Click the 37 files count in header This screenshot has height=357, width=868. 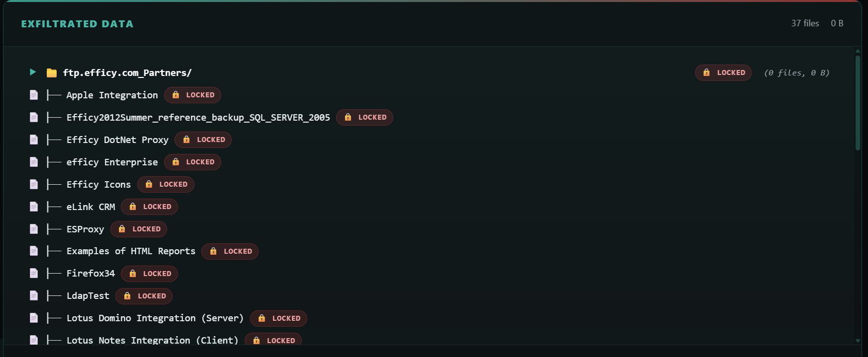tap(805, 23)
